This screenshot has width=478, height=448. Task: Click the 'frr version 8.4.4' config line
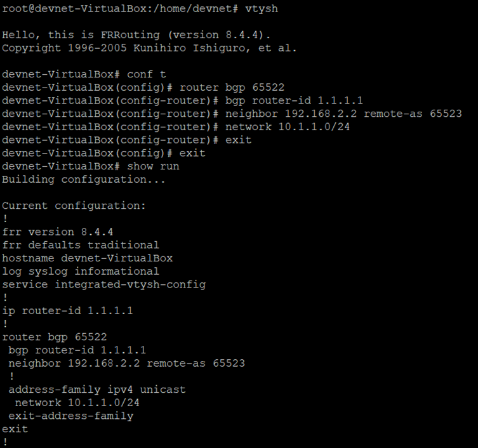coord(58,232)
